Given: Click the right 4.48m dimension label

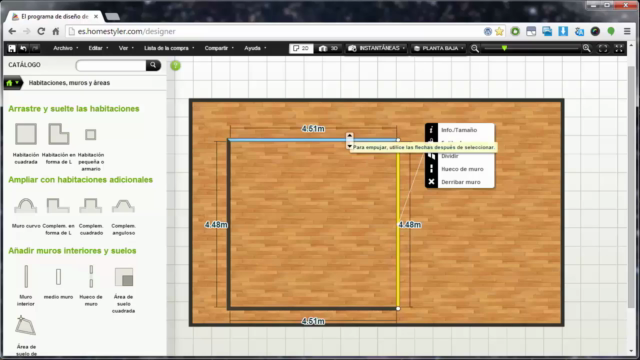Looking at the screenshot, I should [x=409, y=225].
